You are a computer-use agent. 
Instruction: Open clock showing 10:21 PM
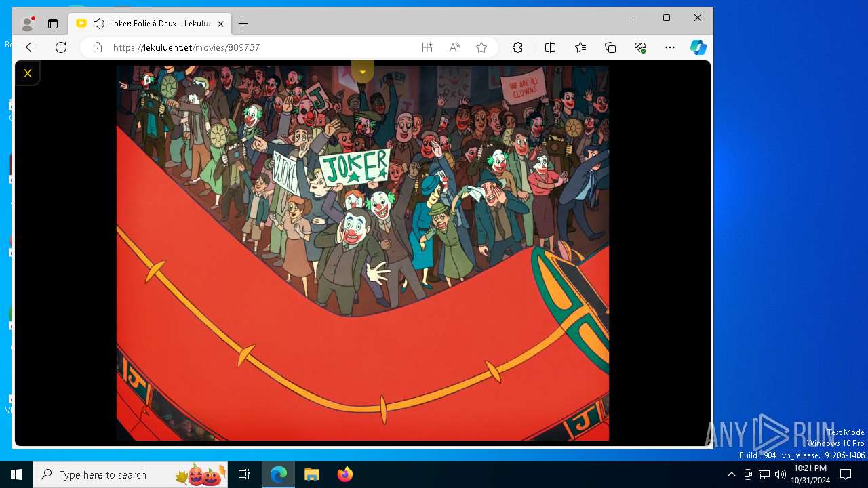click(810, 474)
